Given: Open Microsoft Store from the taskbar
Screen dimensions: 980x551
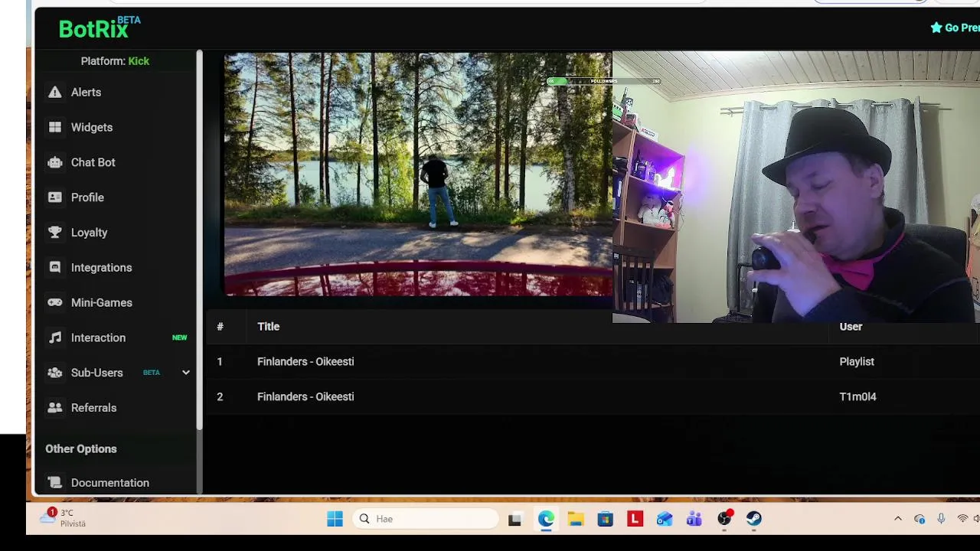Looking at the screenshot, I should click(x=605, y=519).
